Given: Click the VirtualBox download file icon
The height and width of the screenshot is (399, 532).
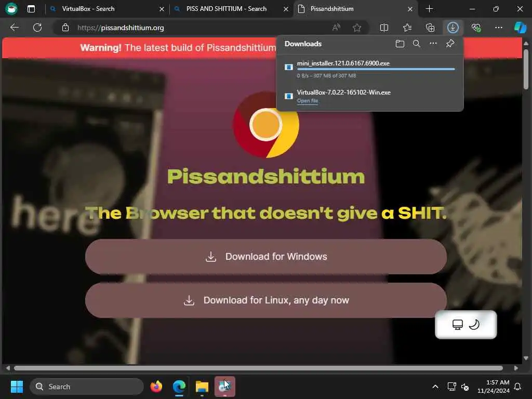Looking at the screenshot, I should [x=289, y=96].
